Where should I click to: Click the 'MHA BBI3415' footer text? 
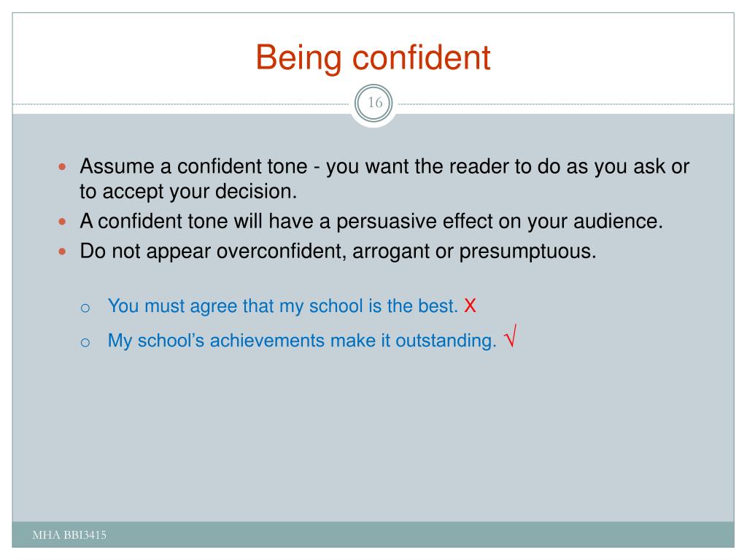tap(69, 534)
